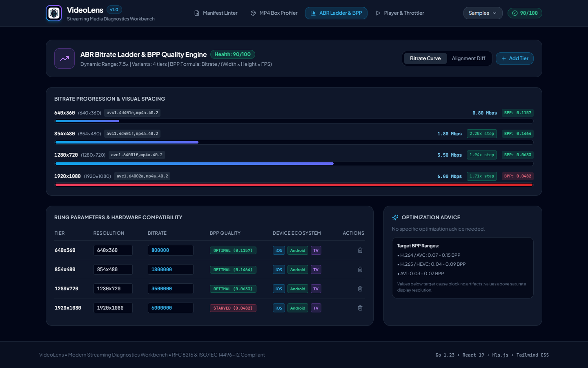Click the Optimization Advice sparkle icon
This screenshot has height=368, width=588.
click(395, 218)
